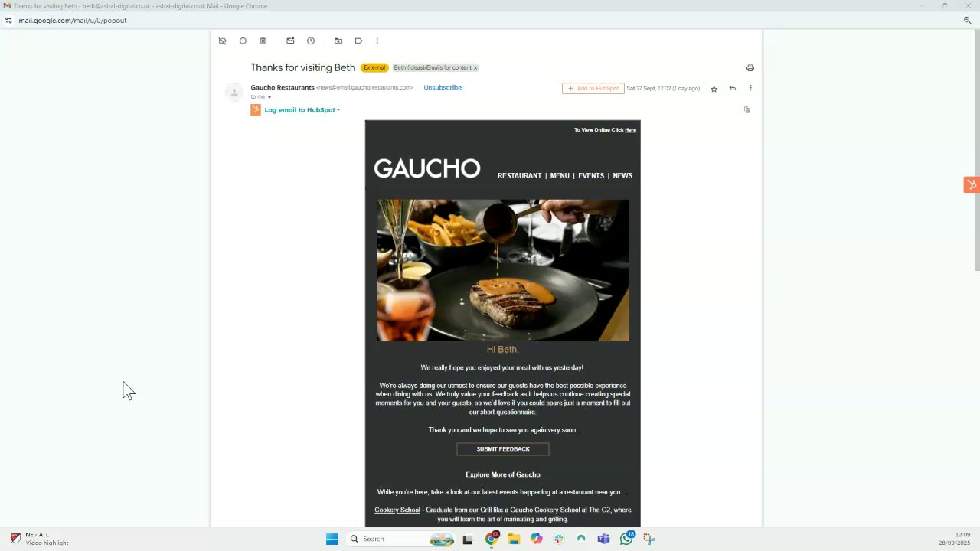Open File Explorer from the taskbar
The width and height of the screenshot is (980, 551).
pyautogui.click(x=514, y=539)
